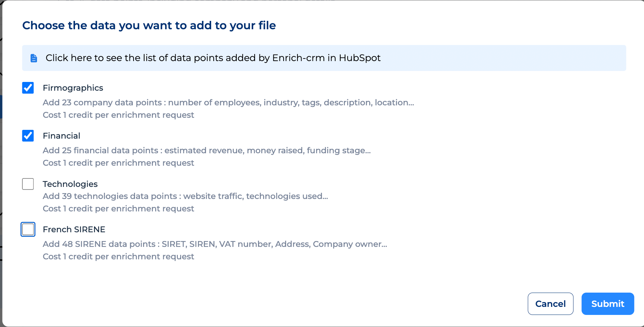Click the financial data points description
The height and width of the screenshot is (327, 644).
(207, 150)
